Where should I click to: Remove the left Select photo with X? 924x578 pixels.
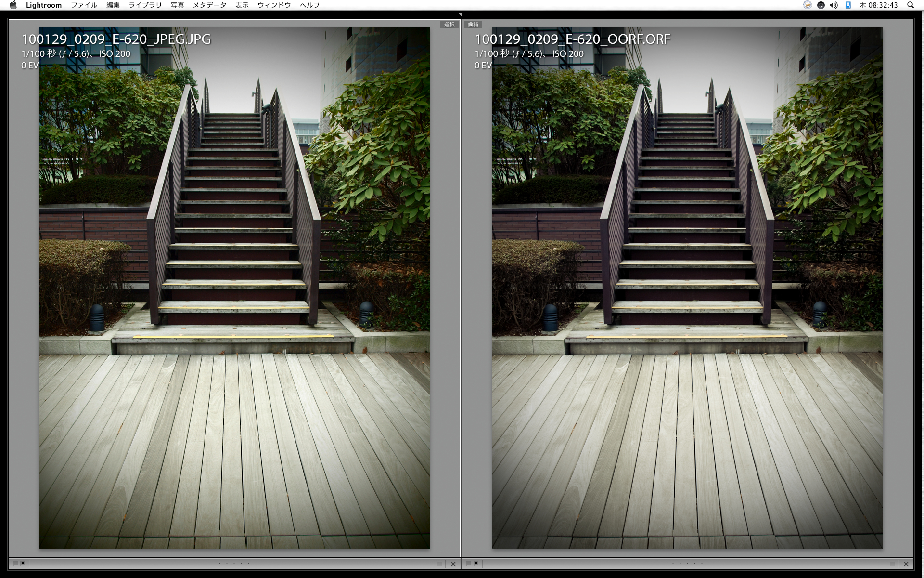pyautogui.click(x=453, y=564)
